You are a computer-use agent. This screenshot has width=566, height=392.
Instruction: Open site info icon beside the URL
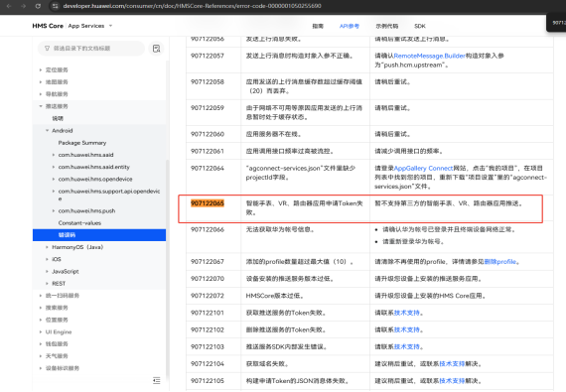click(x=55, y=6)
